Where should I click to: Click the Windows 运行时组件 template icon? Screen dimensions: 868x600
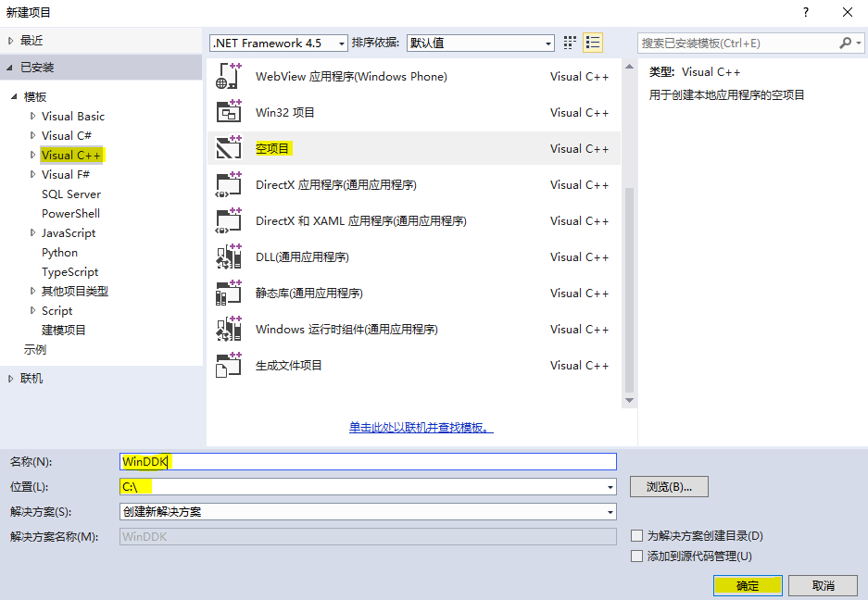pos(229,329)
